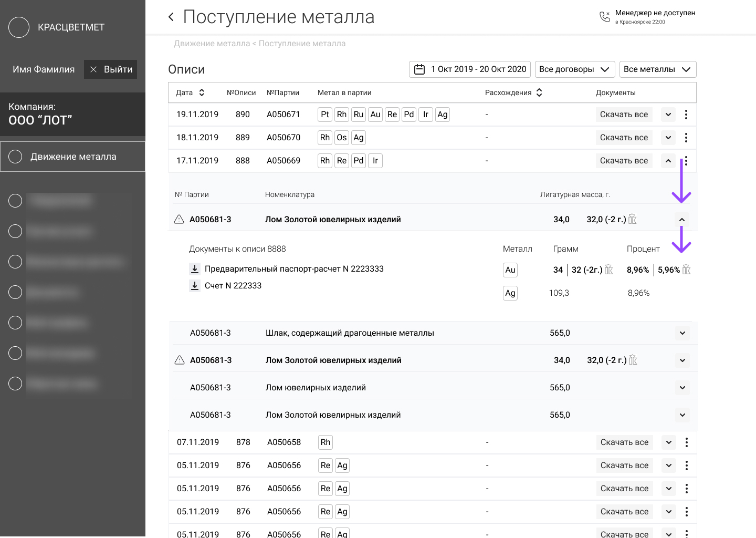
Task: Click warning triangle on expanded A050681-3 batch
Action: [x=179, y=219]
